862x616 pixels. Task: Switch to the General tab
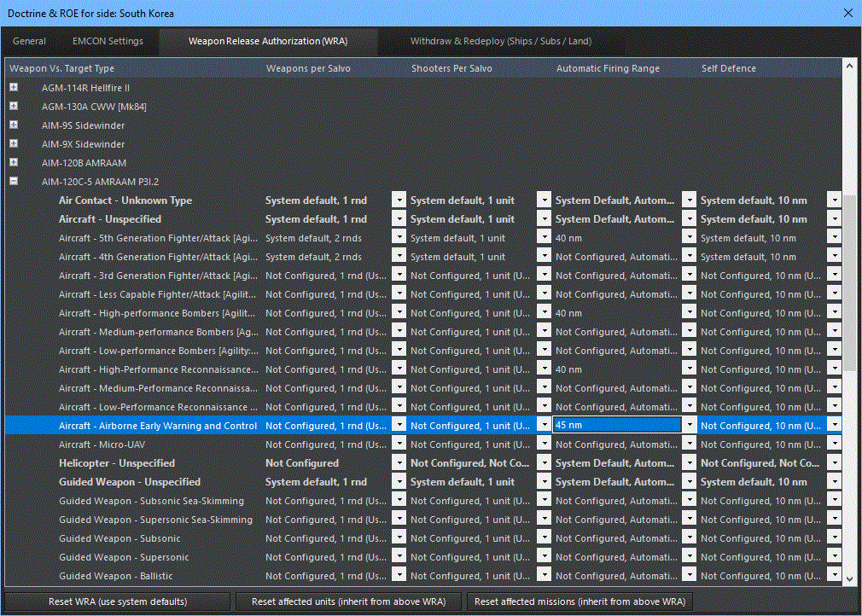pos(29,41)
